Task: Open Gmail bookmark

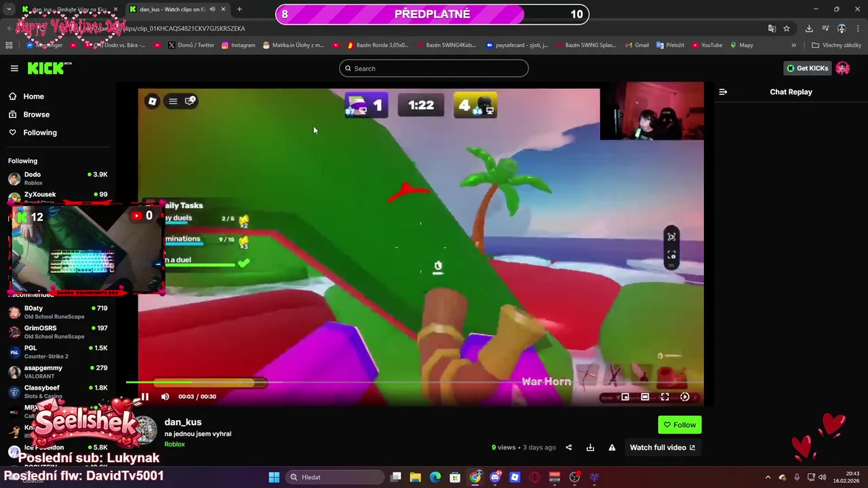Action: (x=637, y=45)
